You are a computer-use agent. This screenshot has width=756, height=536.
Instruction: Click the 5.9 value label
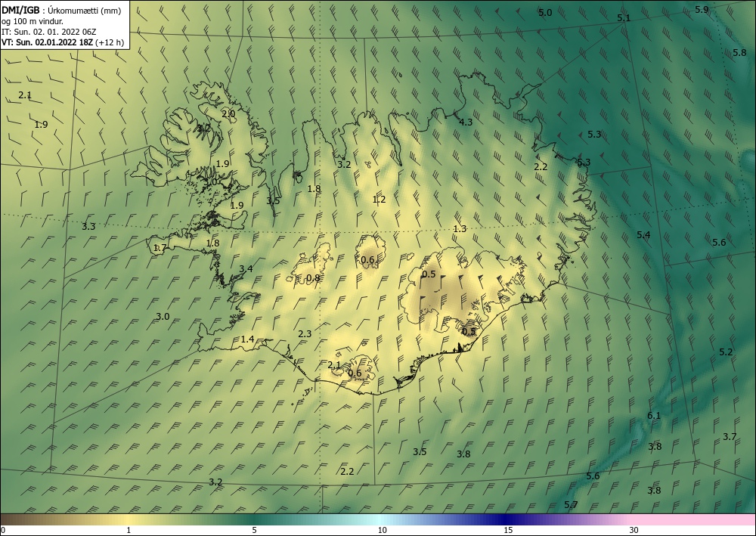point(702,10)
